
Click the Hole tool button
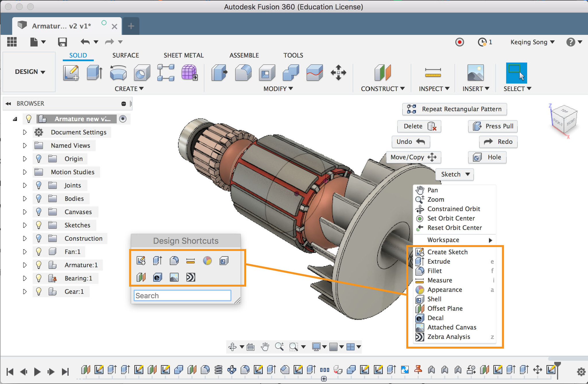click(489, 157)
